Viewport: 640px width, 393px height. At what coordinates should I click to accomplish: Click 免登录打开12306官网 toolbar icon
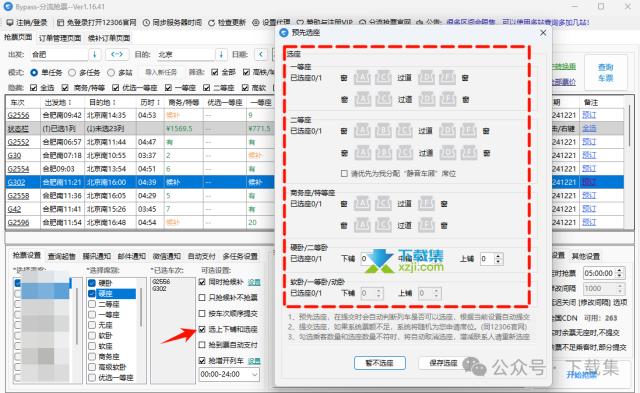coord(60,22)
